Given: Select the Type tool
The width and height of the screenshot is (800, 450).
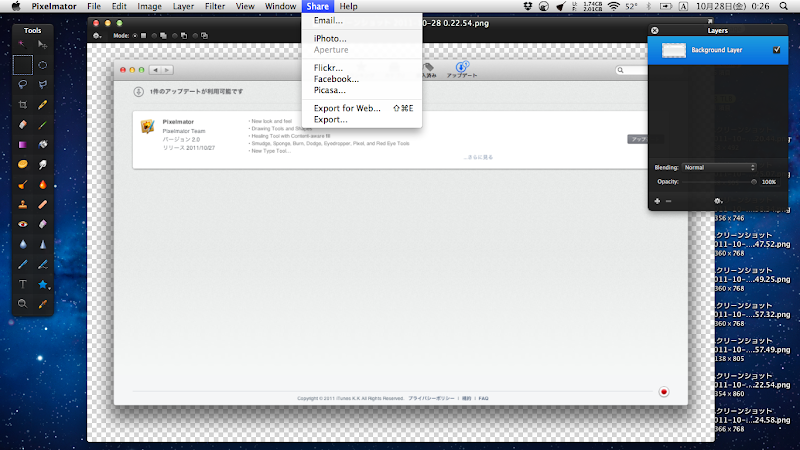Looking at the screenshot, I should tap(22, 284).
